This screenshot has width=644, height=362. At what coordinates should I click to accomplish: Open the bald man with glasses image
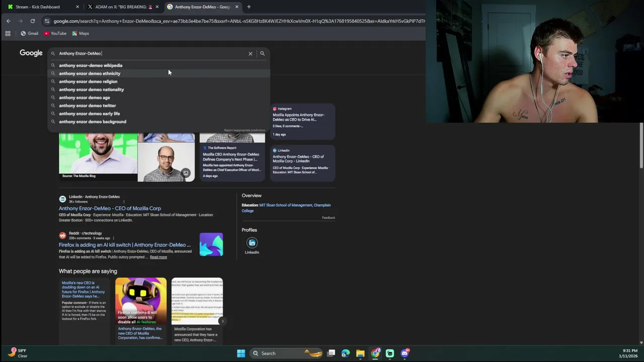[x=166, y=162]
